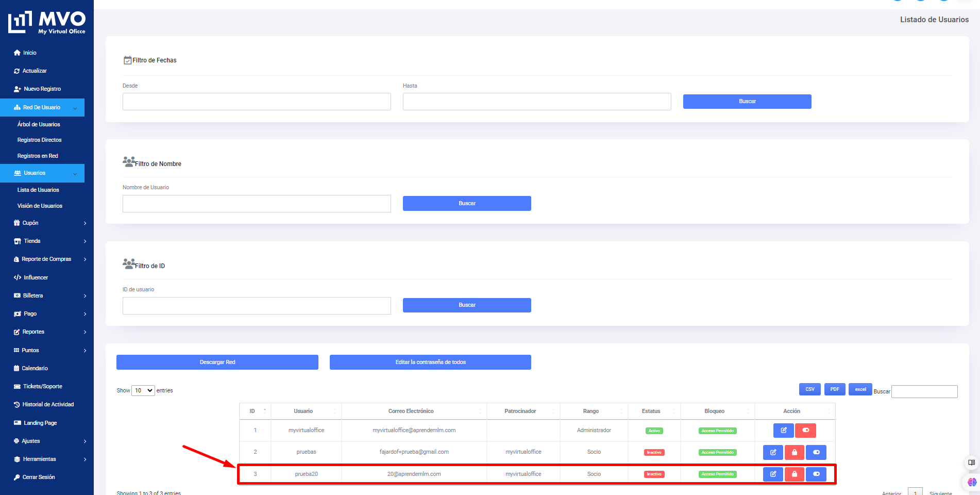Toggle the status switch for user pruebas
The image size is (980, 495).
(816, 452)
